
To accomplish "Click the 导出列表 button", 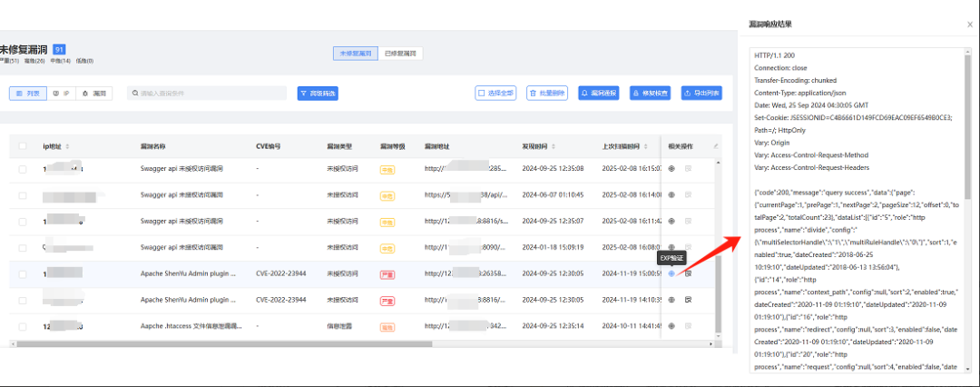I will pos(701,94).
